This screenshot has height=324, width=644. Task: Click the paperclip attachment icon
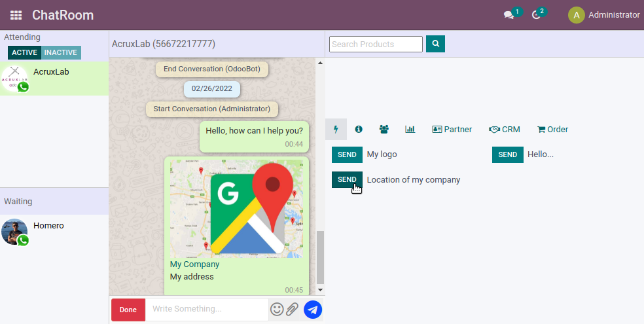pyautogui.click(x=292, y=309)
